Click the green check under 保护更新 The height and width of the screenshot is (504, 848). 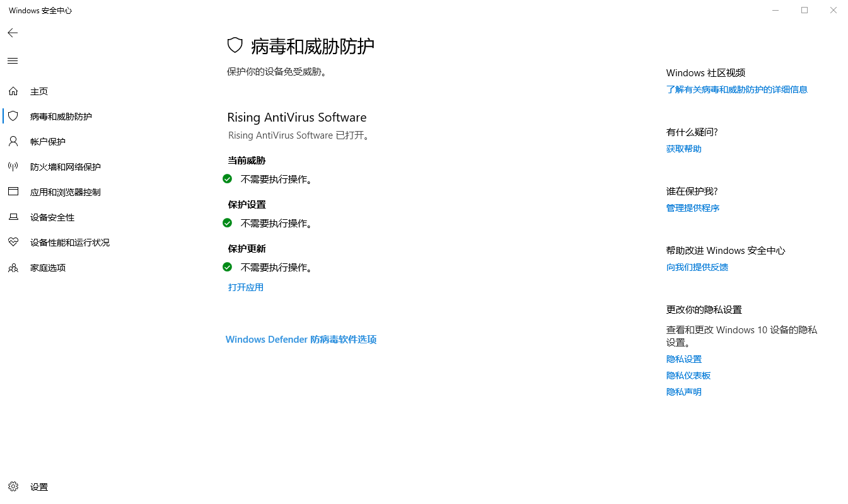(228, 267)
